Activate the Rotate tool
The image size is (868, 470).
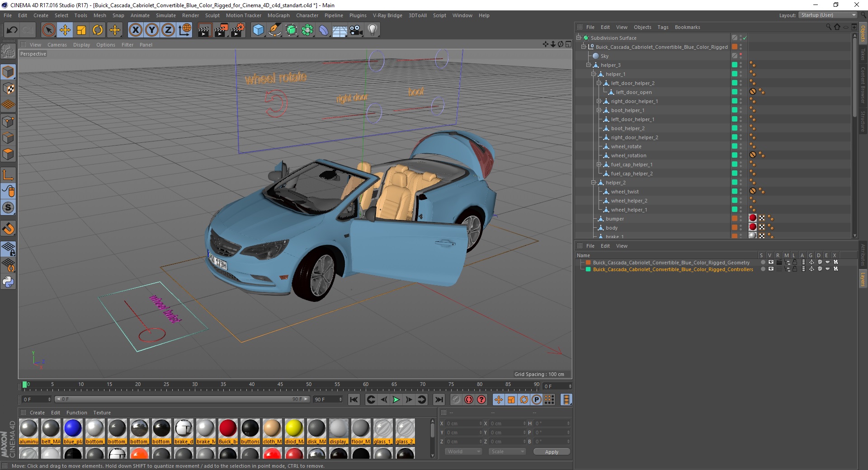[98, 30]
